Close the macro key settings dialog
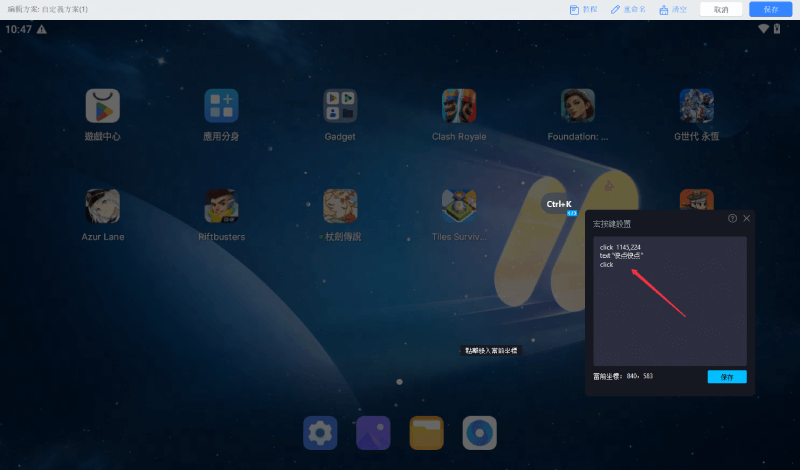800x470 pixels. pos(746,218)
